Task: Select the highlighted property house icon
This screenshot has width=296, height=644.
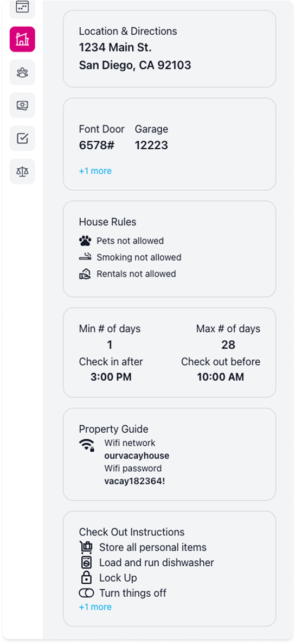Action: tap(23, 39)
